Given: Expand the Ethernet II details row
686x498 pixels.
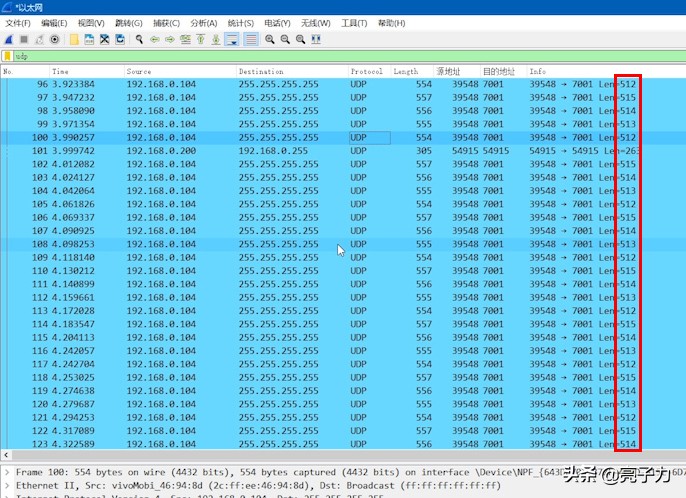Looking at the screenshot, I should click(x=8, y=485).
